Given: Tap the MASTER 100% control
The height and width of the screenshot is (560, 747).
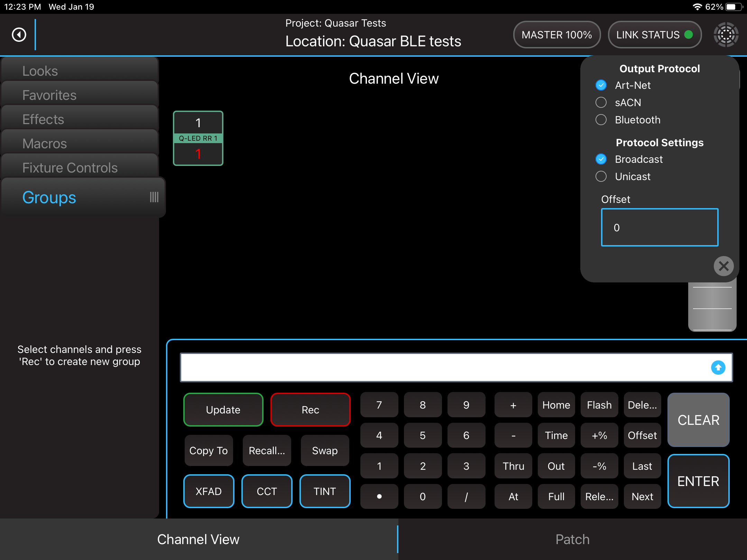Looking at the screenshot, I should click(556, 35).
